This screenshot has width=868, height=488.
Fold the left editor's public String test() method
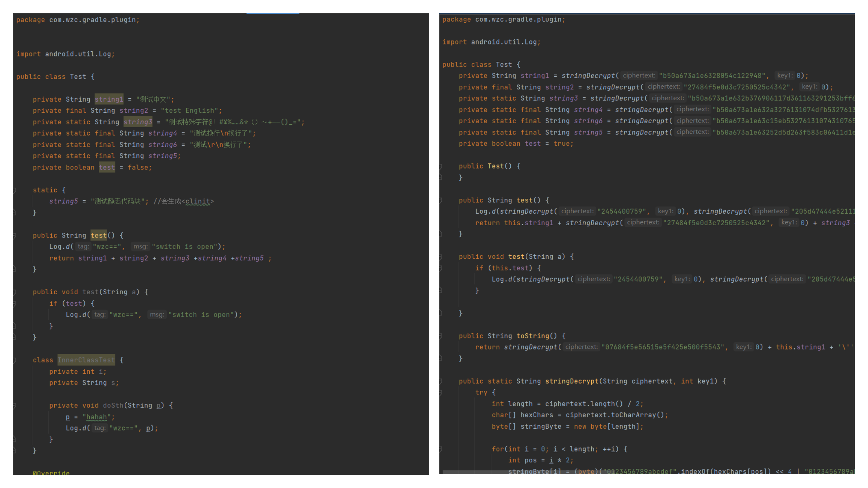[x=14, y=236]
